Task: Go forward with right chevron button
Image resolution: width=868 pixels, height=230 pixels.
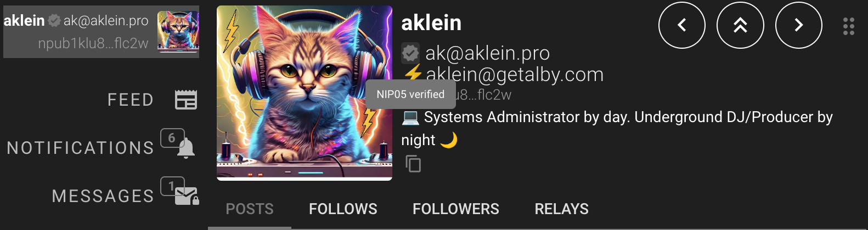Action: 799,25
